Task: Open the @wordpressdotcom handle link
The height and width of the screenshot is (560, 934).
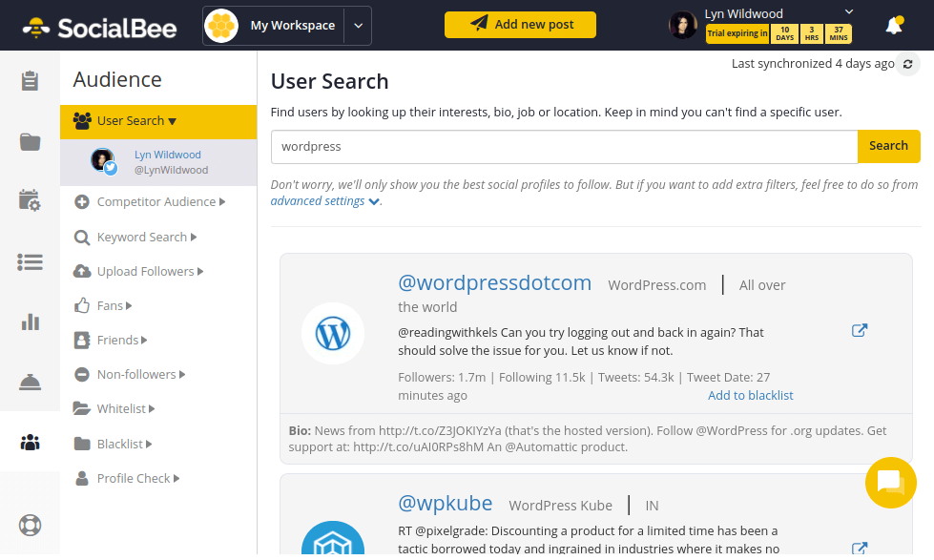Action: 494,283
